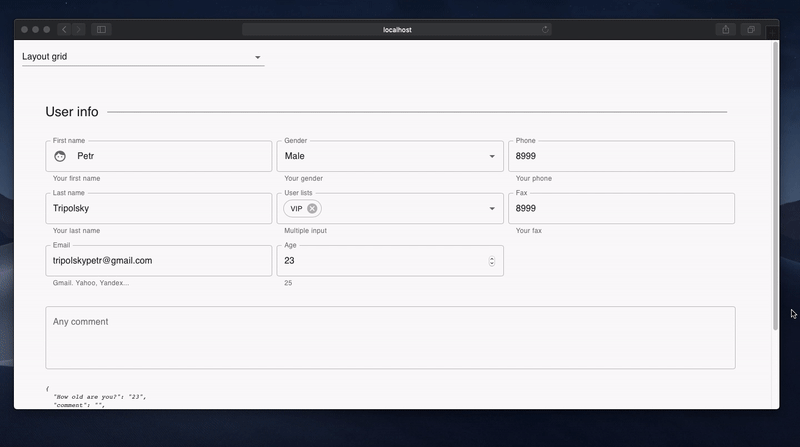Expand the Gender select arrow

[x=492, y=156]
